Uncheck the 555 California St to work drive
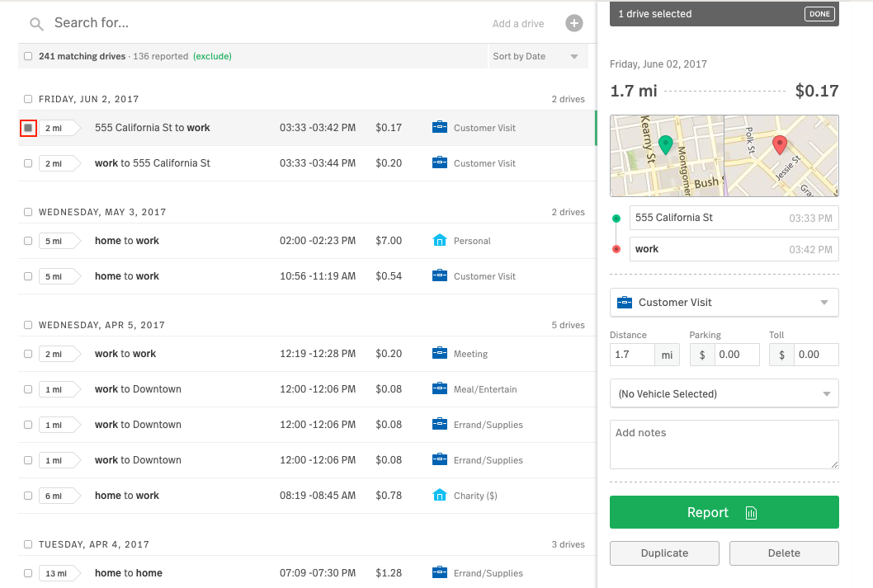The width and height of the screenshot is (873, 588). (28, 128)
